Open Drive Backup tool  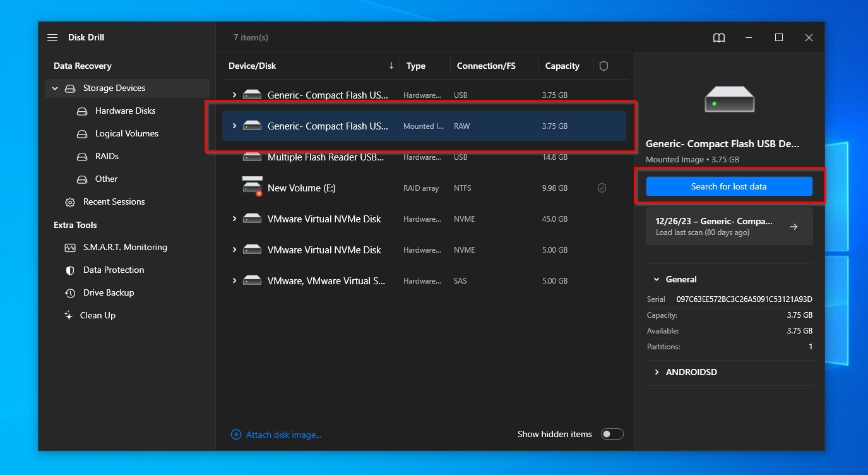click(x=109, y=293)
